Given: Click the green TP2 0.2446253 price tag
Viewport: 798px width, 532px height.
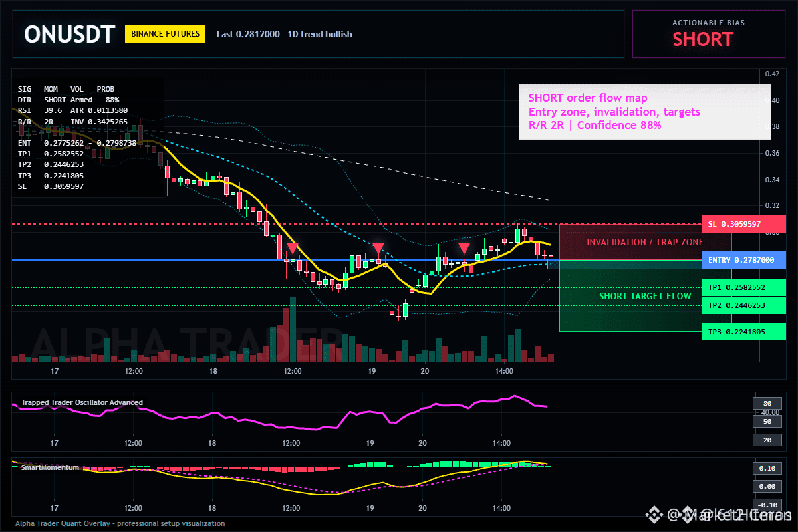Looking at the screenshot, I should click(x=743, y=306).
